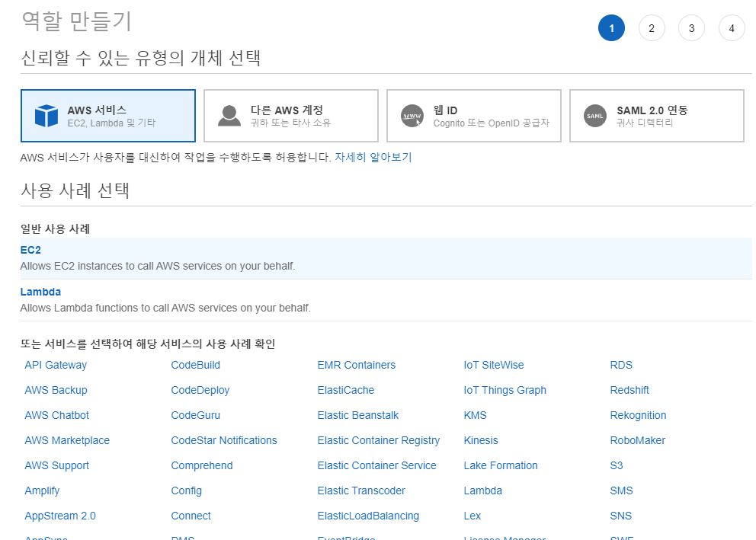Select the 다른 AWS 계정 entity card
Viewport: 756px width, 540px height.
click(290, 116)
